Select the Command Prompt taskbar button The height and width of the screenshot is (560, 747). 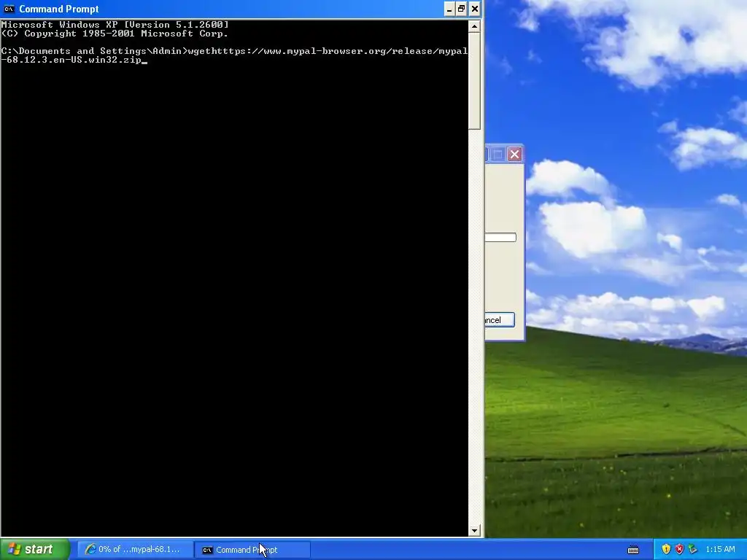(252, 550)
